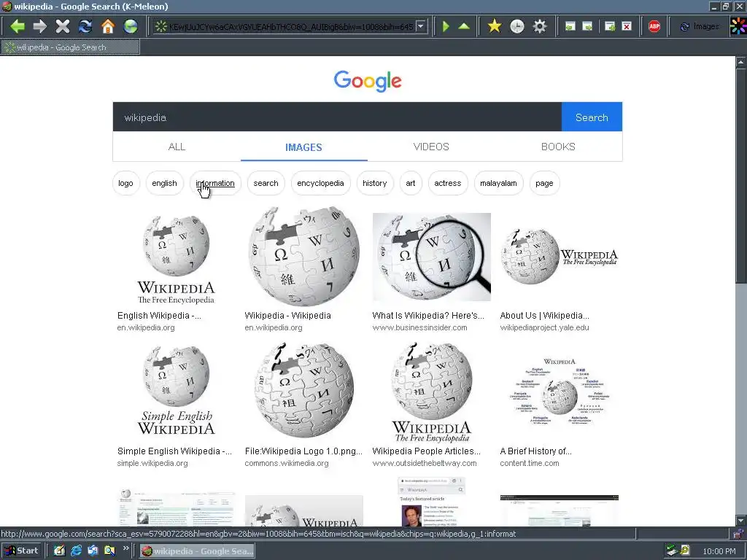Viewport: 747px width, 560px height.
Task: Click the ABP ad blocker icon
Action: [654, 26]
